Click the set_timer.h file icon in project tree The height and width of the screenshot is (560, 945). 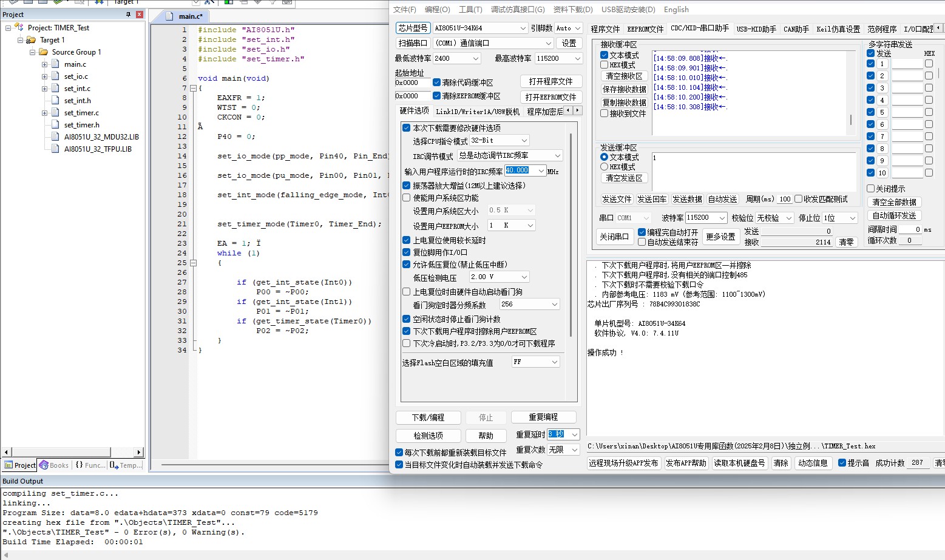click(56, 125)
